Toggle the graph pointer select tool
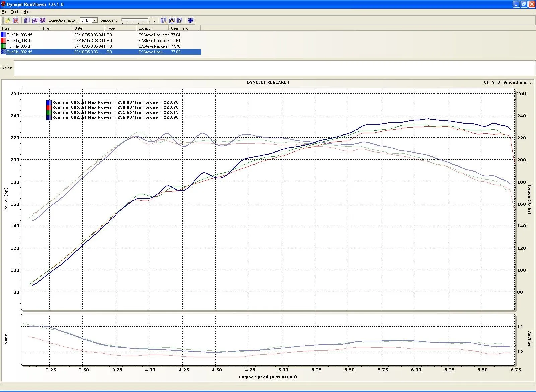 pos(180,20)
